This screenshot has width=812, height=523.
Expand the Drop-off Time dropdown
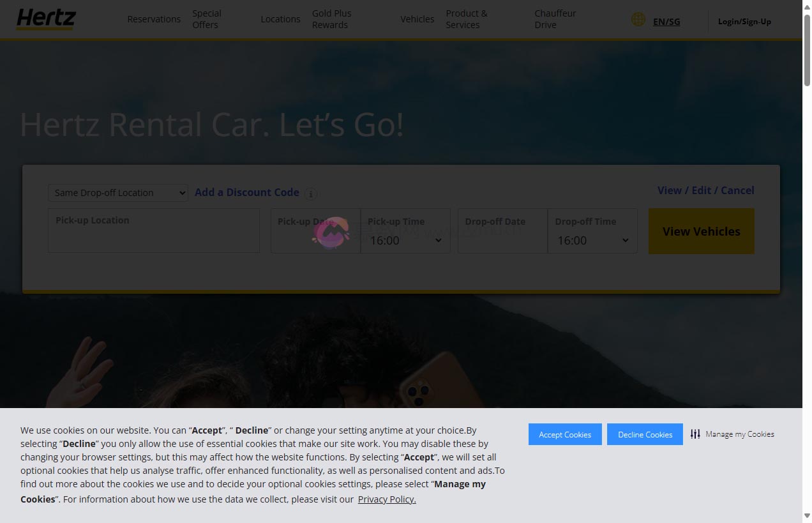coord(592,240)
